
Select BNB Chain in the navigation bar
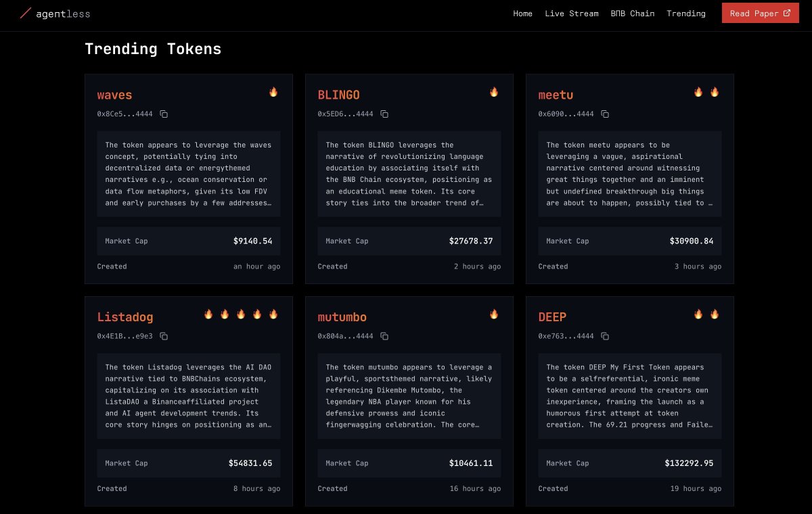(633, 14)
